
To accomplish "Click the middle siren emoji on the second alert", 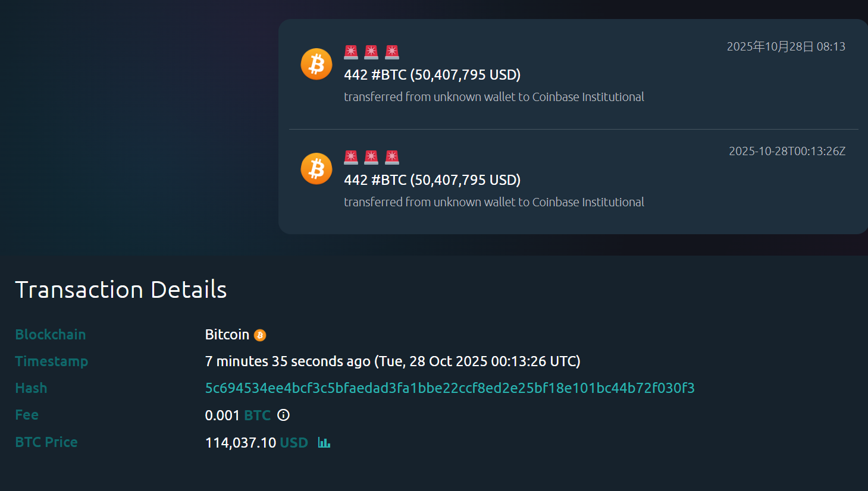I will 371,157.
